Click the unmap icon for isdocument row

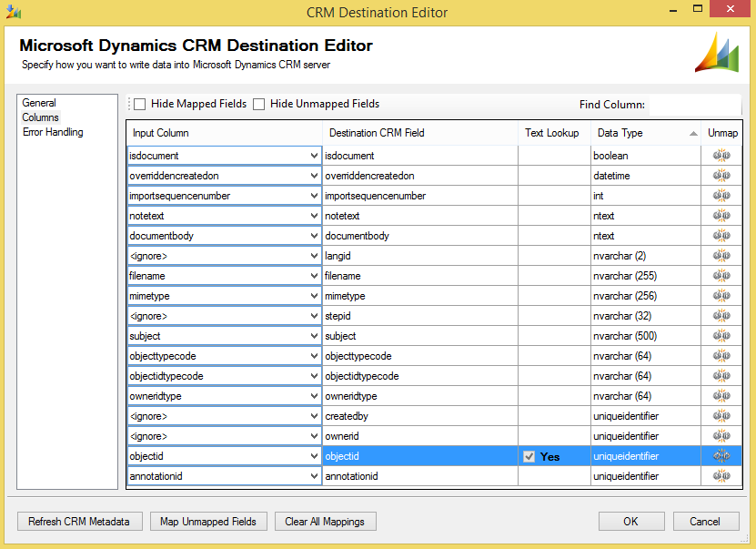pyautogui.click(x=721, y=156)
